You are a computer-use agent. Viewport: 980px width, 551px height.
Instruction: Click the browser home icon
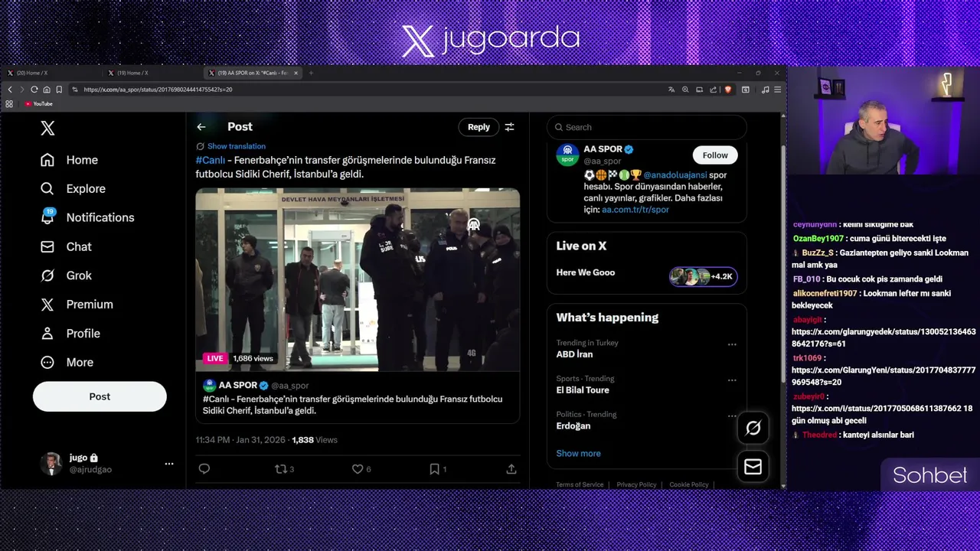(47, 90)
